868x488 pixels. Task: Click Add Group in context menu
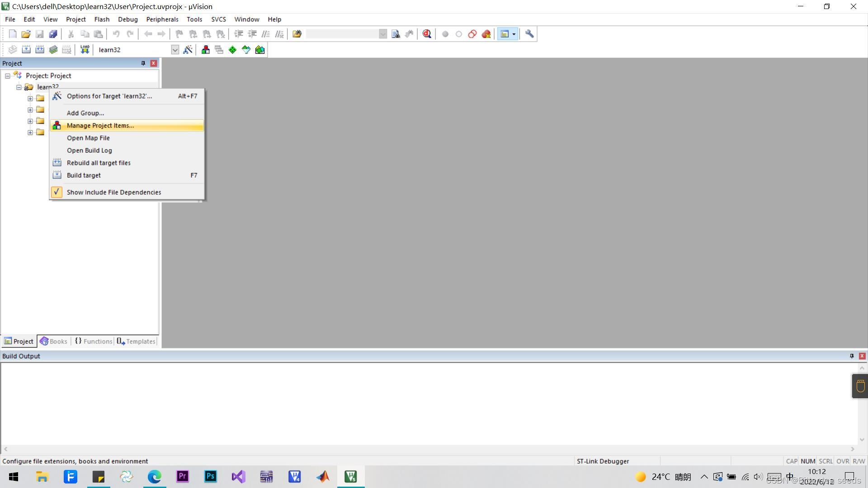coord(85,113)
